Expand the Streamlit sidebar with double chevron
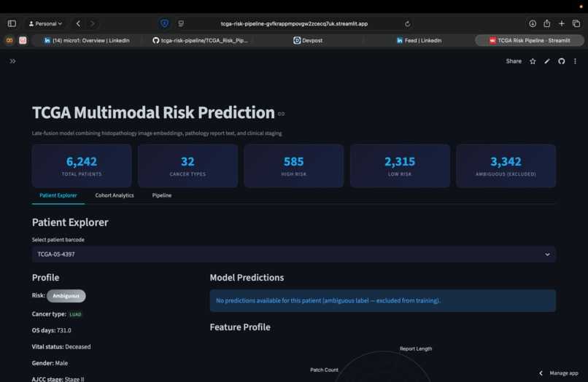The width and height of the screenshot is (588, 382). pyautogui.click(x=12, y=61)
